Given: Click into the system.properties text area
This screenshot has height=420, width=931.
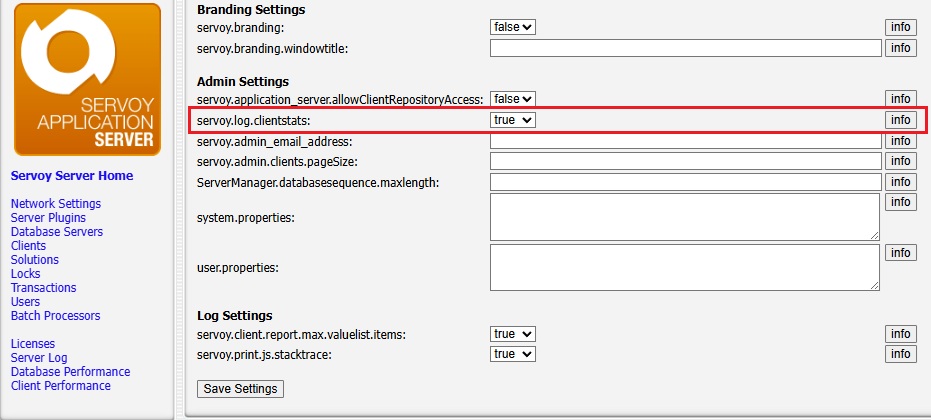Looking at the screenshot, I should pos(685,217).
